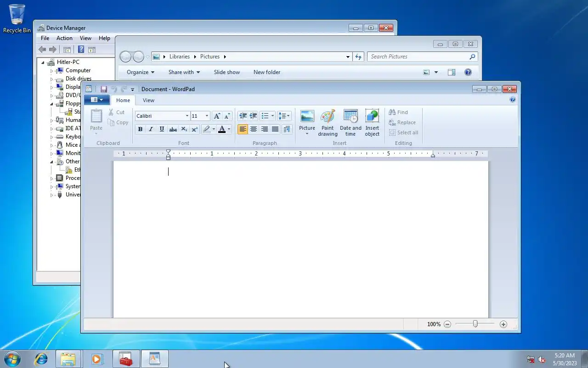Click inside the WordPad document page
This screenshot has width=588, height=368.
(x=301, y=239)
